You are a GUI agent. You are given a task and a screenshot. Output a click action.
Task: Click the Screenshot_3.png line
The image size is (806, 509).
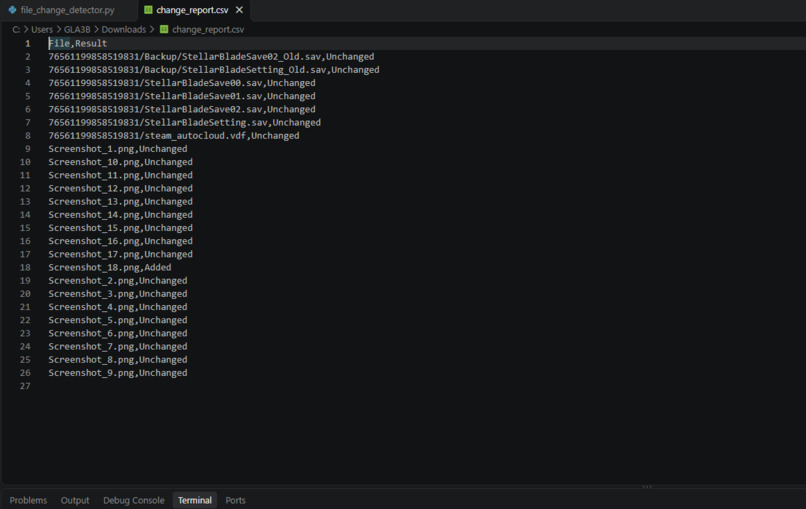click(118, 294)
